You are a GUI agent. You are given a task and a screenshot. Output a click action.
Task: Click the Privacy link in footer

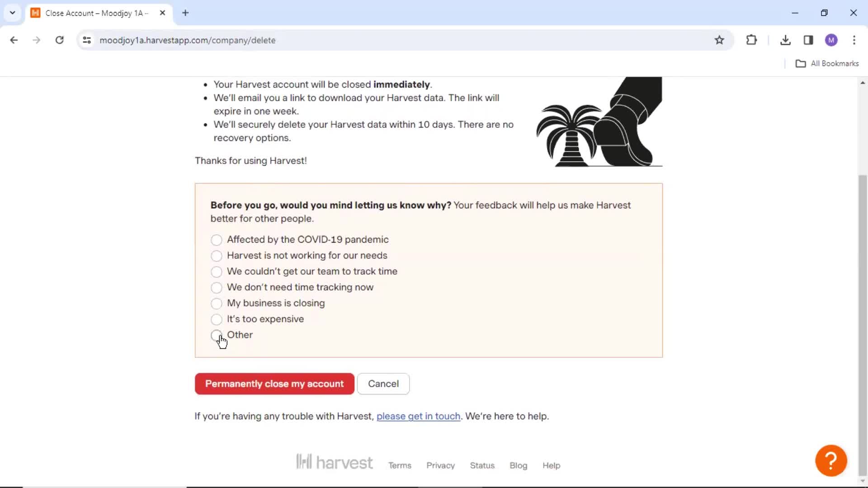(x=441, y=465)
